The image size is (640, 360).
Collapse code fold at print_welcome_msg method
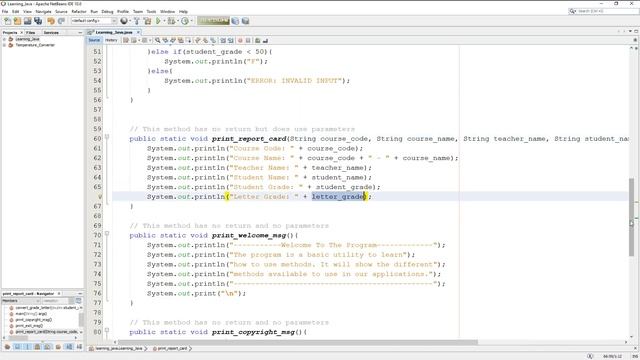(x=107, y=234)
